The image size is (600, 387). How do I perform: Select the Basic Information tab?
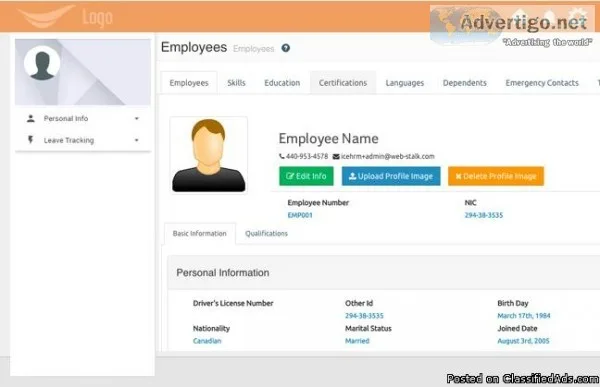click(199, 234)
